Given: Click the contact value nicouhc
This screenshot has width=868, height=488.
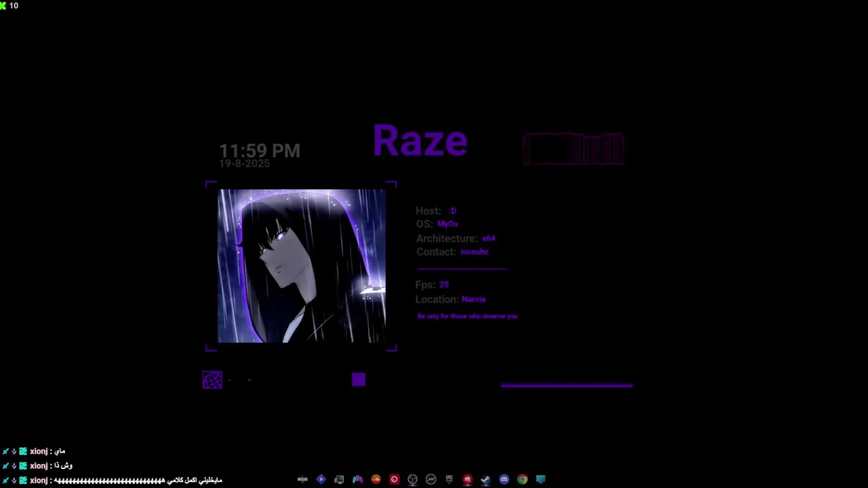Looking at the screenshot, I should [475, 251].
